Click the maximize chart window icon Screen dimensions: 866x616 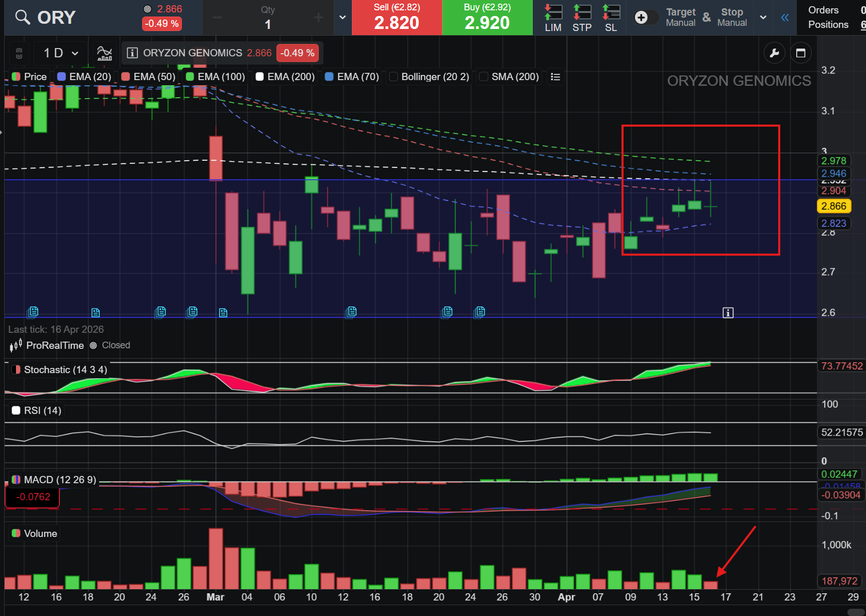click(801, 53)
